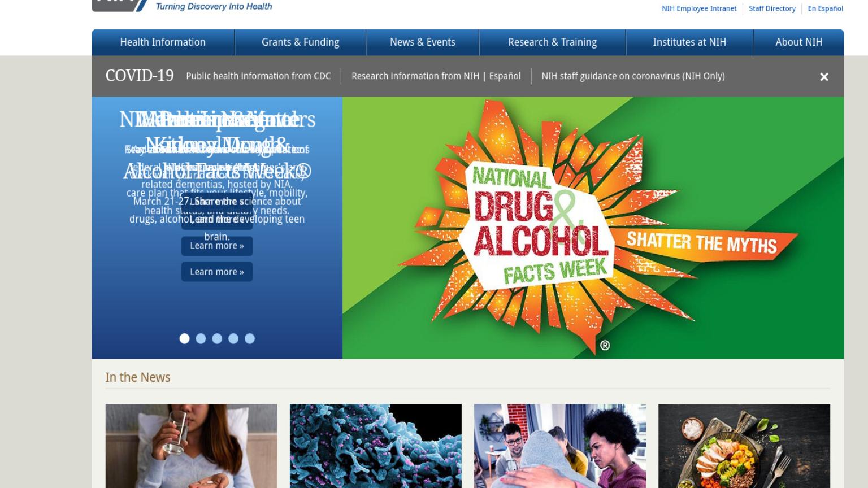Switch to En Español version
This screenshot has height=488, width=868.
coord(825,8)
